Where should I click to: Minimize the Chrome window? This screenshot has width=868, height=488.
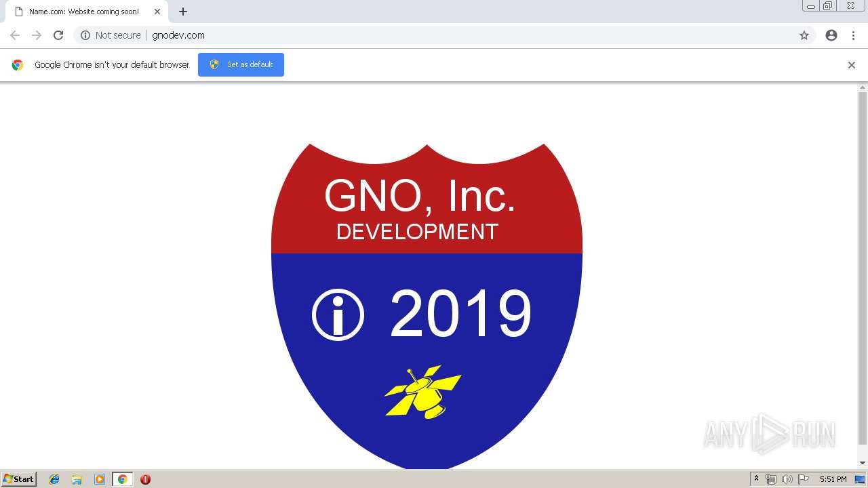pos(810,6)
